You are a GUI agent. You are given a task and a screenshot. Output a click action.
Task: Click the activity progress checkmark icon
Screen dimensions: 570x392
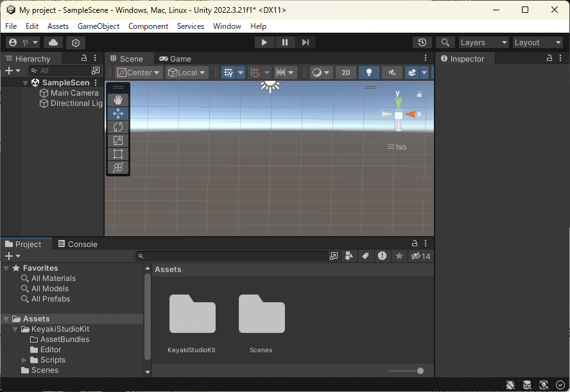click(560, 385)
